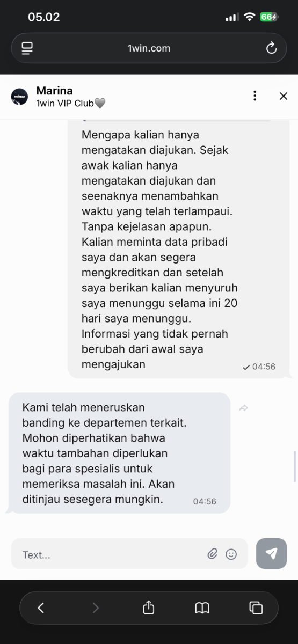Tap the browser forward arrow
Viewport: 298px width, 644px height.
click(x=96, y=608)
